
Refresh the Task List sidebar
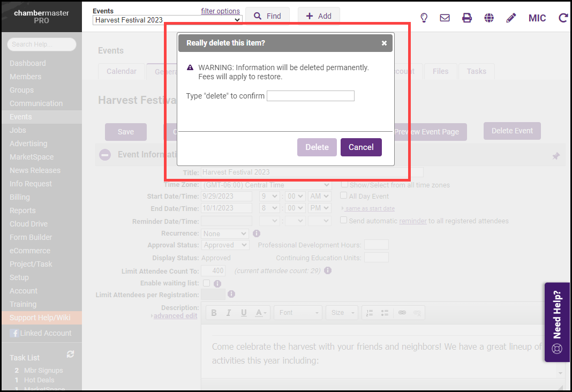coord(70,354)
